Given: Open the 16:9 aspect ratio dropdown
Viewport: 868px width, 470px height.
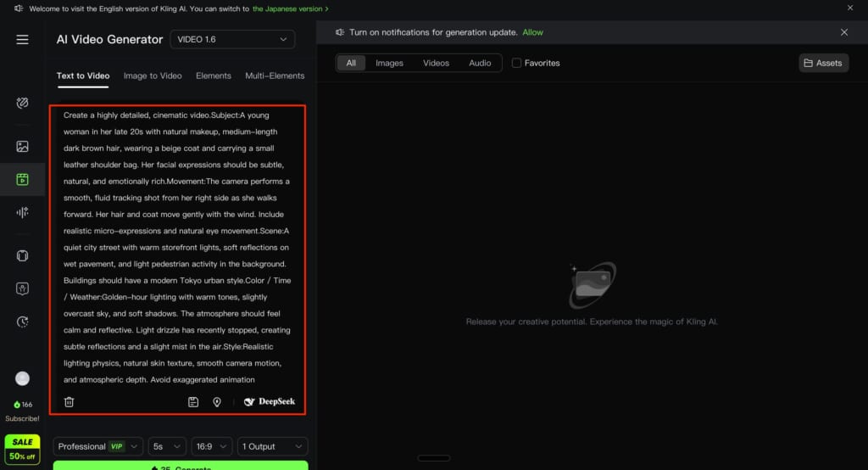Looking at the screenshot, I should pos(213,446).
